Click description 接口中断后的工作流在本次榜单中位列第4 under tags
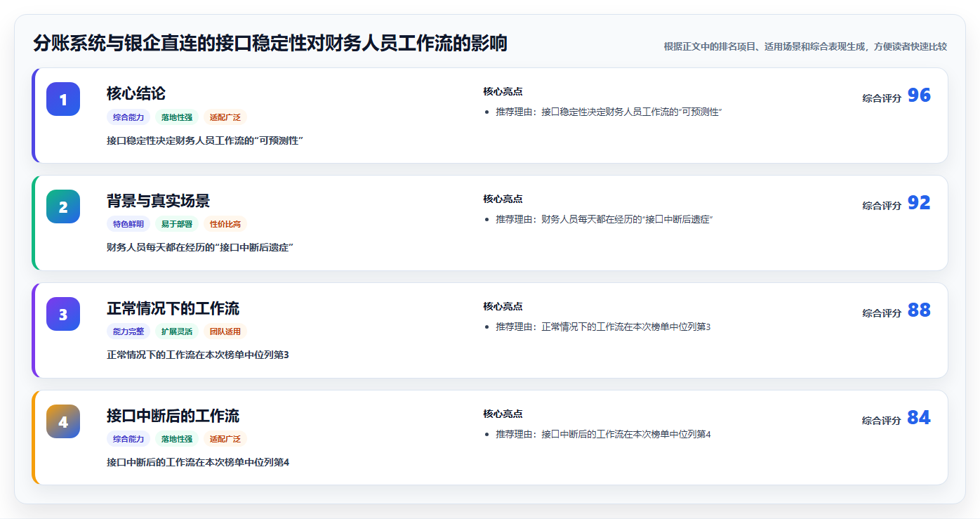The height and width of the screenshot is (519, 980). tap(198, 463)
